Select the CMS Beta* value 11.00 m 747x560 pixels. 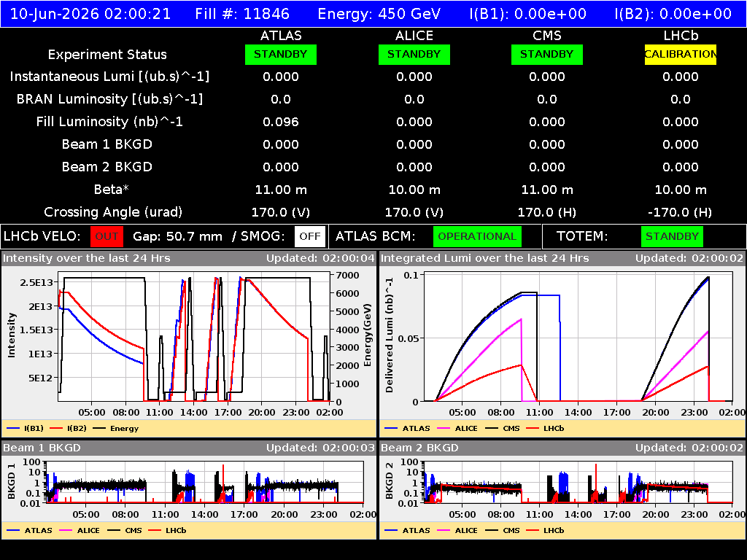(547, 190)
